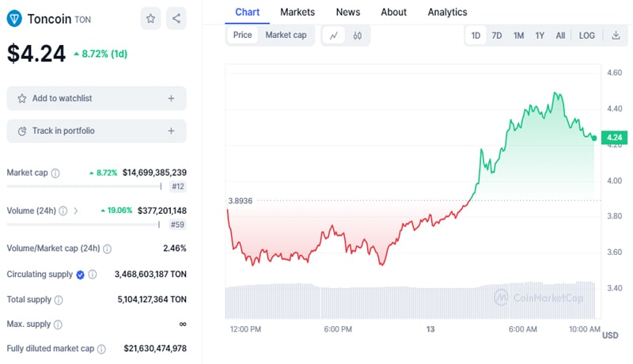
Task: Open Fully diluted market cap info icon
Action: pyautogui.click(x=101, y=349)
